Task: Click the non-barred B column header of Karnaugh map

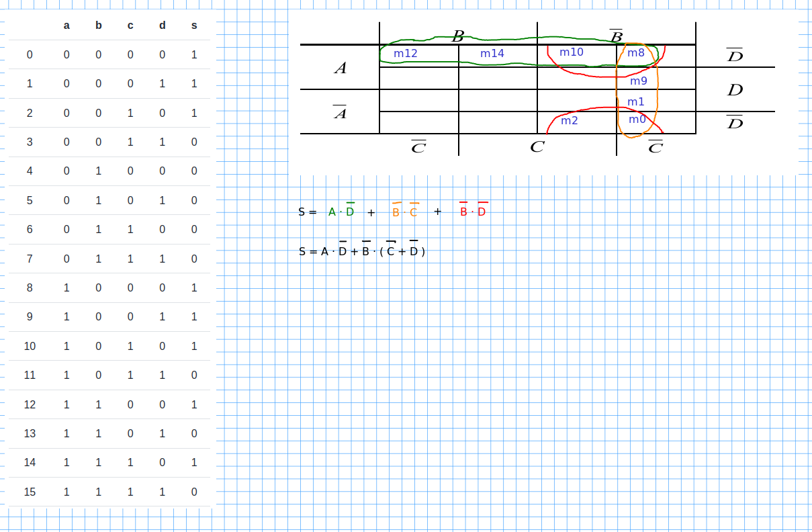Action: coord(458,36)
